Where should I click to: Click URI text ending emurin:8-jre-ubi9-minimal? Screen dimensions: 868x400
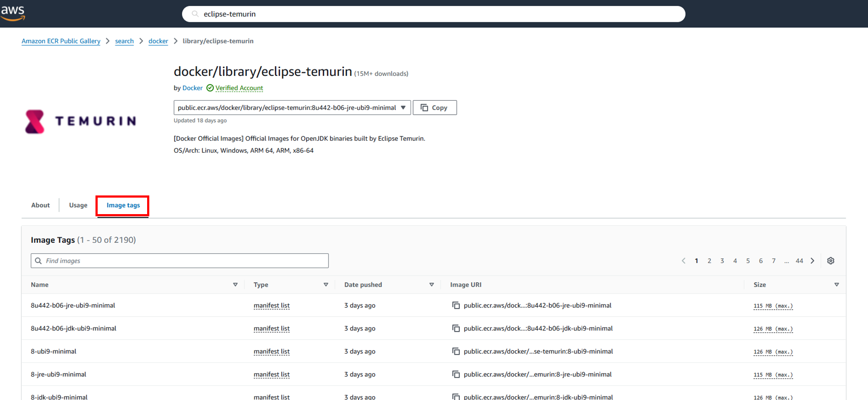point(538,374)
